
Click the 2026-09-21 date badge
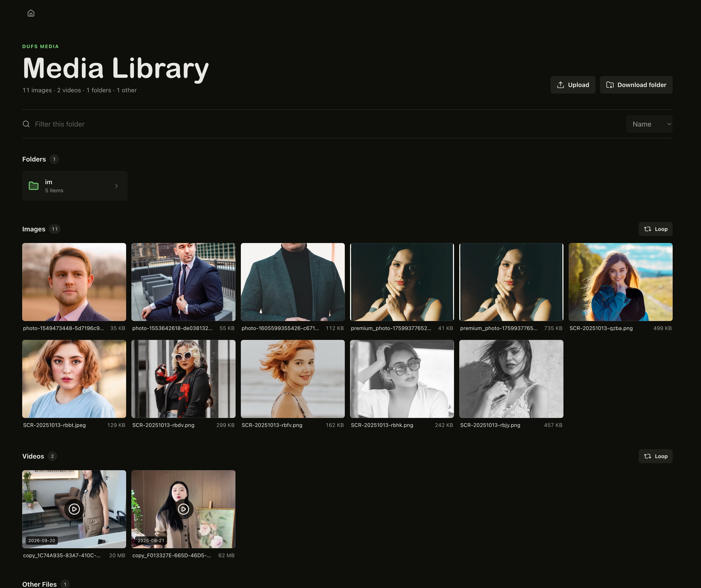pos(151,540)
